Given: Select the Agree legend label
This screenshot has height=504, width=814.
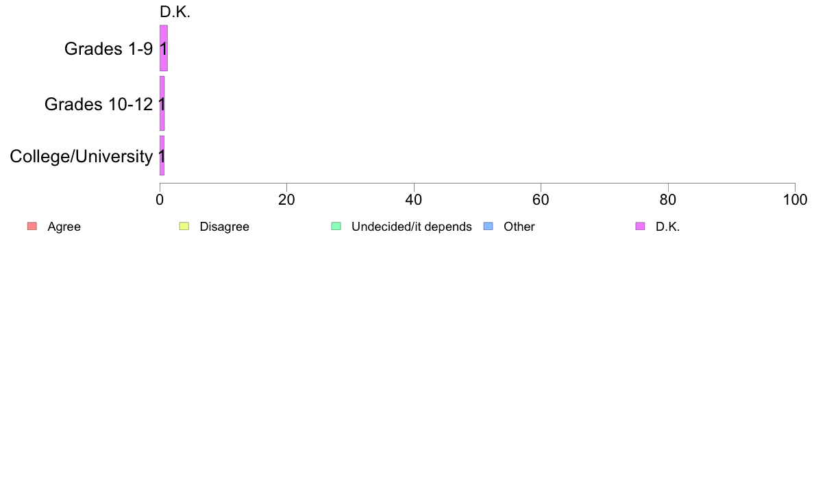Looking at the screenshot, I should click(64, 227).
